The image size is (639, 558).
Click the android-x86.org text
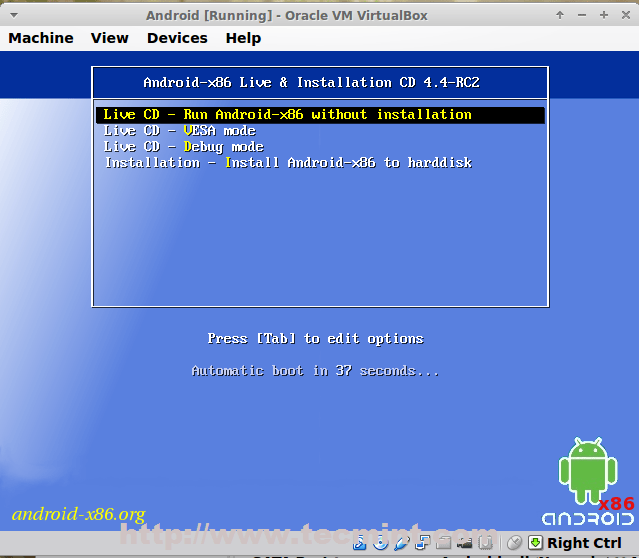click(79, 514)
